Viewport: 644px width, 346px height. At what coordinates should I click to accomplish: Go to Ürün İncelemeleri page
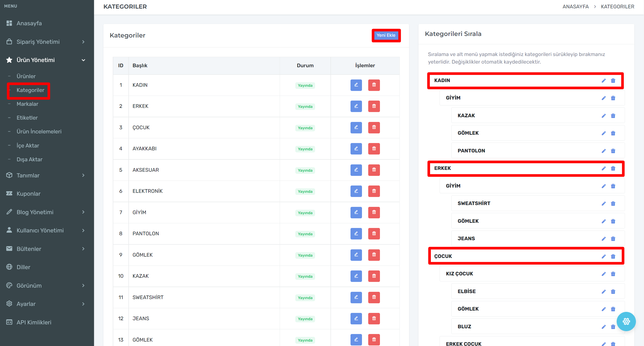tap(39, 131)
